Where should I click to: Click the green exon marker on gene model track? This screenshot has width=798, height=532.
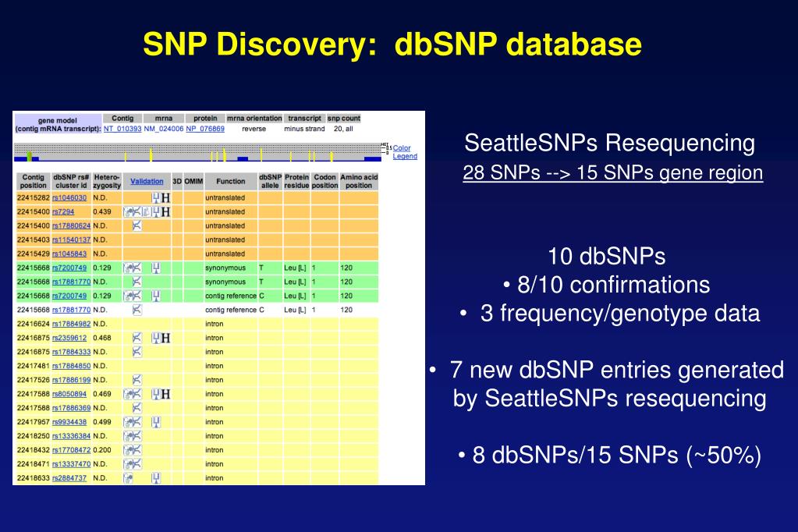(30, 156)
